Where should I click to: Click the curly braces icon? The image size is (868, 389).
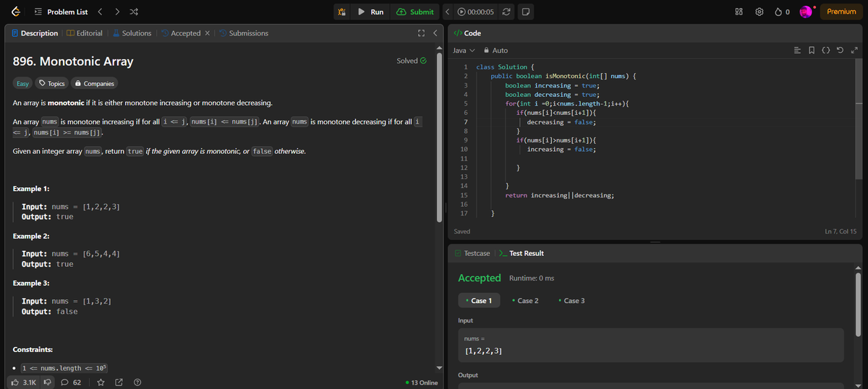click(827, 51)
